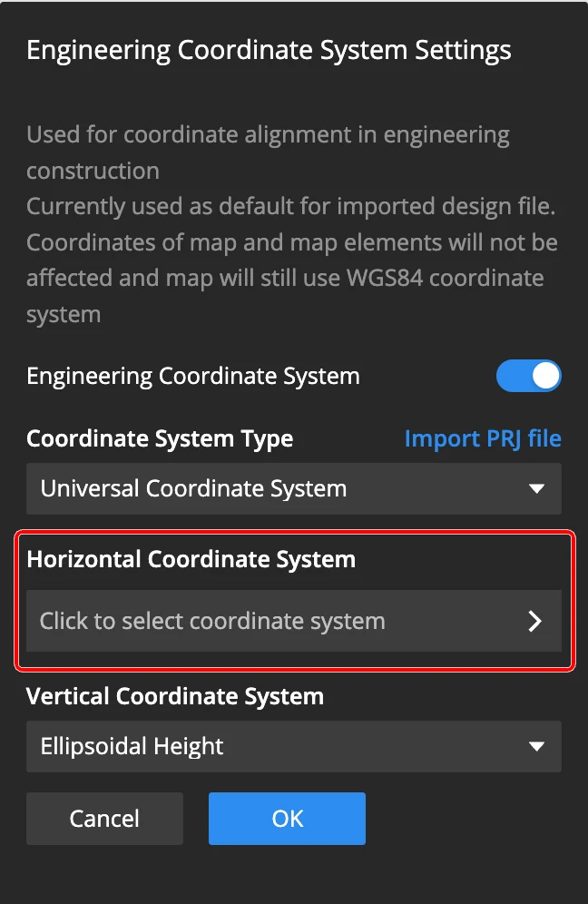Click the Ellipsoidal Height value text

pyautogui.click(x=132, y=746)
